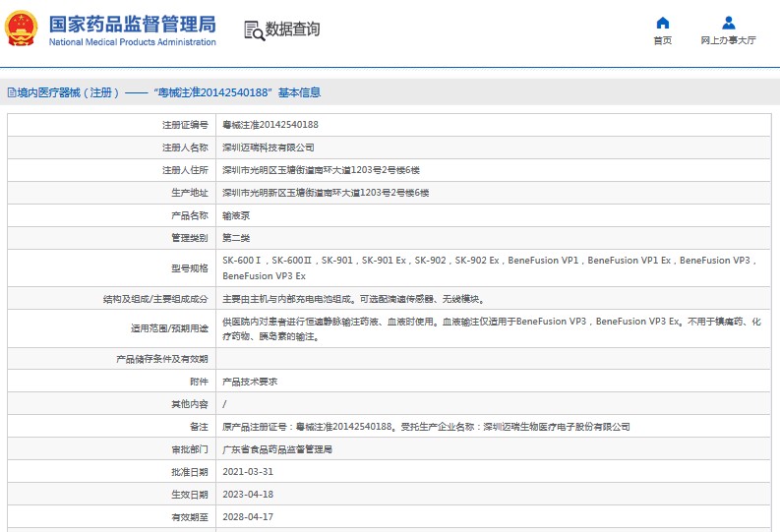
Task: Click product name 输液泵
Action: 236,215
